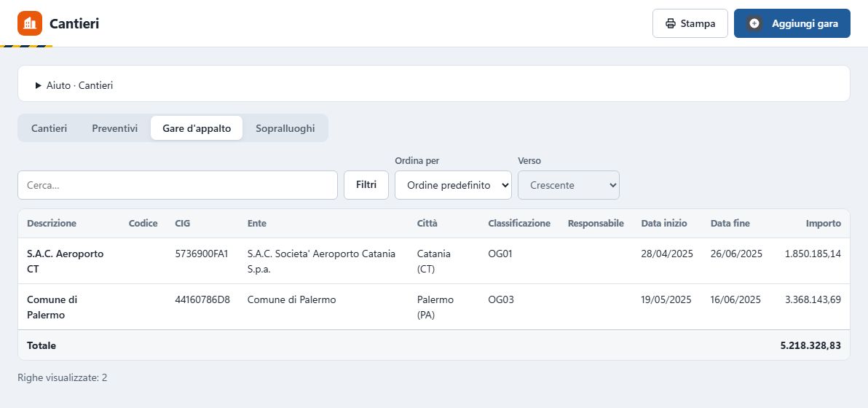
Task: Click start date 28/04/2025
Action: [x=667, y=254]
